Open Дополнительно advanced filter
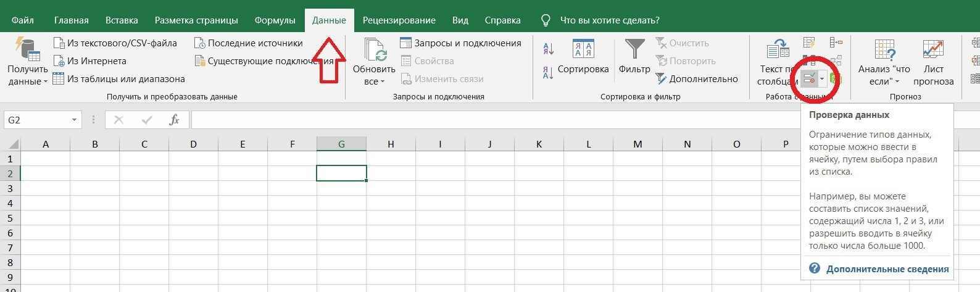The width and height of the screenshot is (980, 292). click(x=696, y=79)
